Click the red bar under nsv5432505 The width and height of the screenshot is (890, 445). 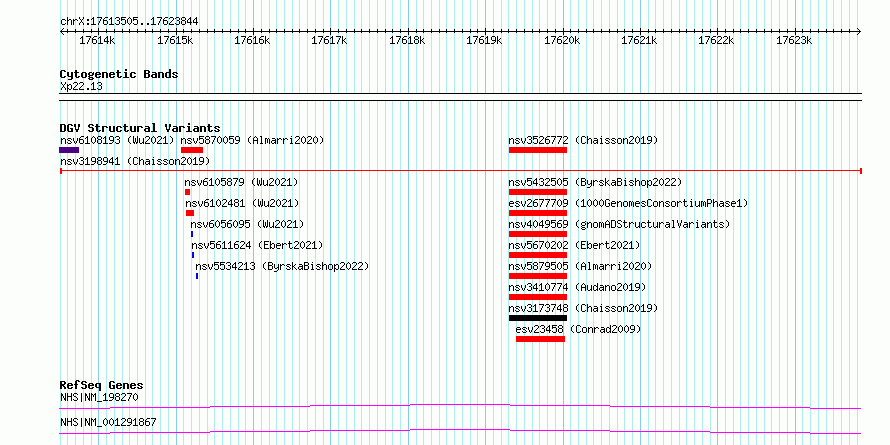pos(538,192)
